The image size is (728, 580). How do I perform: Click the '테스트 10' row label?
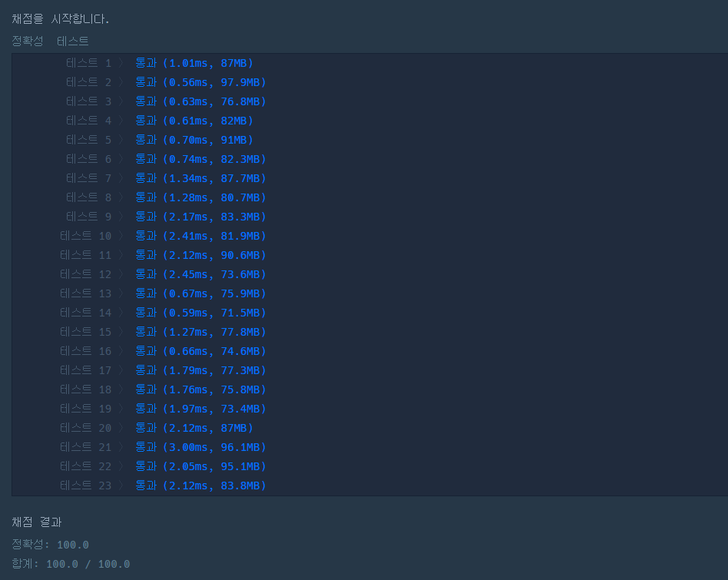click(x=86, y=236)
